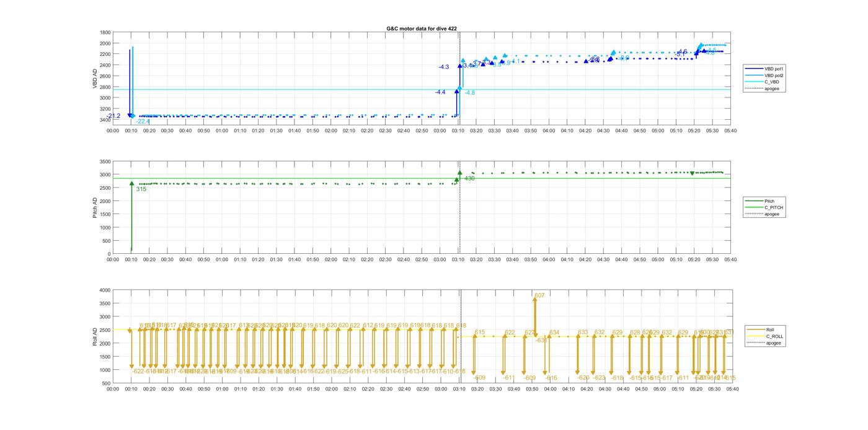
Task: Click the "-4.8" VBD data label
Action: coord(469,93)
